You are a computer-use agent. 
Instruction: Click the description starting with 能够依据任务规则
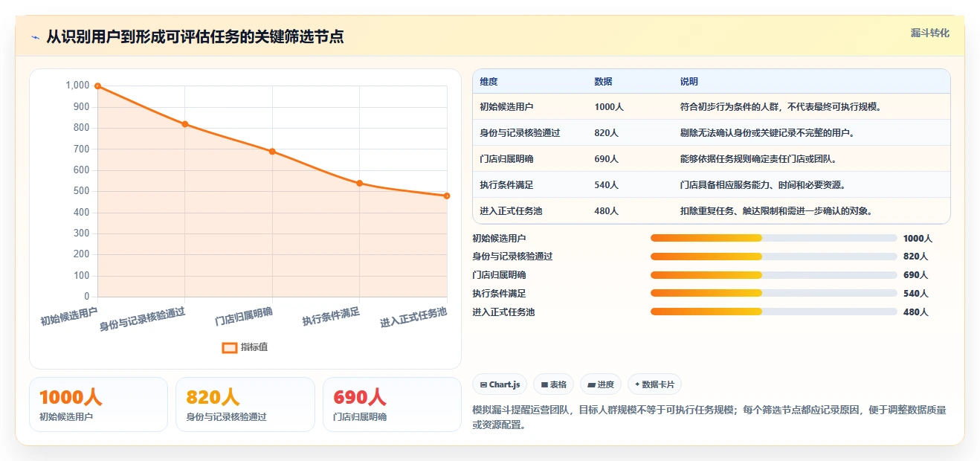pyautogui.click(x=758, y=159)
